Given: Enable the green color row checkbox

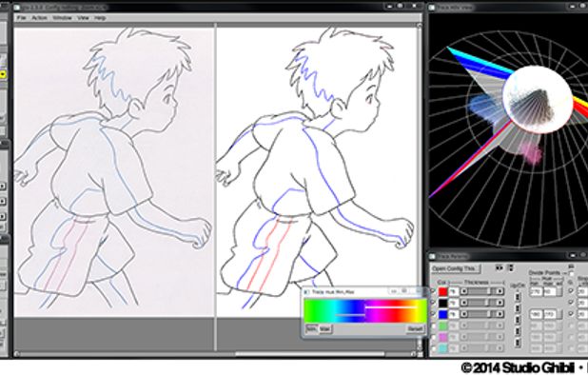Looking at the screenshot, I should 434,326.
